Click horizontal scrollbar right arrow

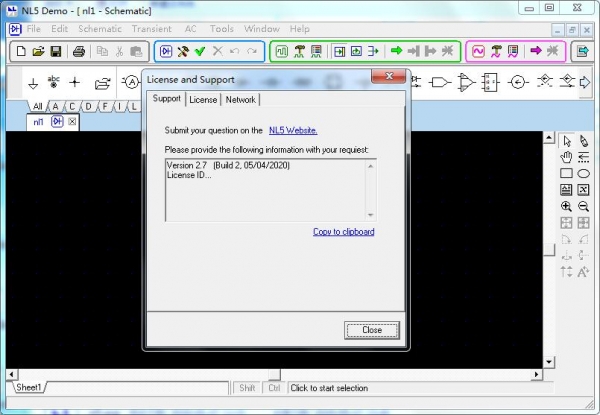536,374
